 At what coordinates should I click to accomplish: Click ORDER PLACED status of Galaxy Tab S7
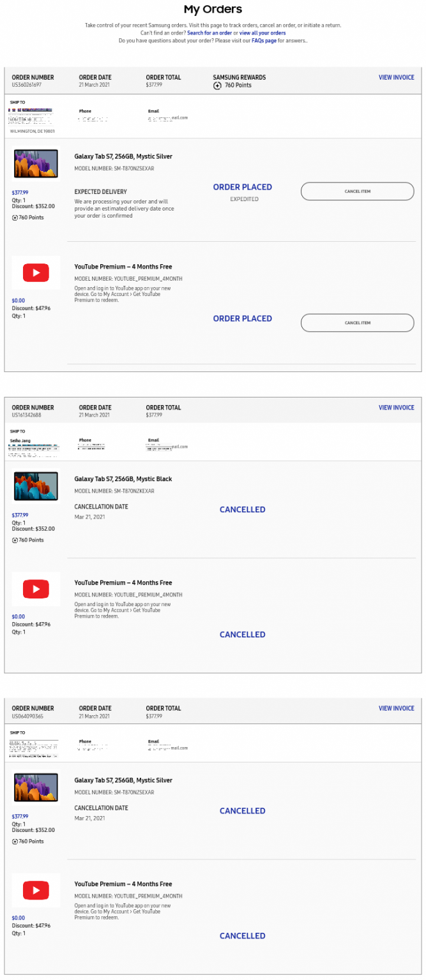click(x=243, y=187)
